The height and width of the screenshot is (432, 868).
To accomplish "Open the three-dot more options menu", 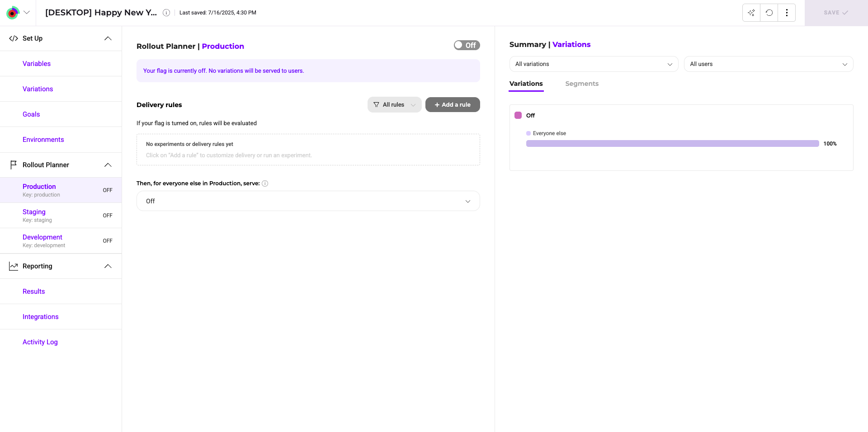I will [x=787, y=13].
